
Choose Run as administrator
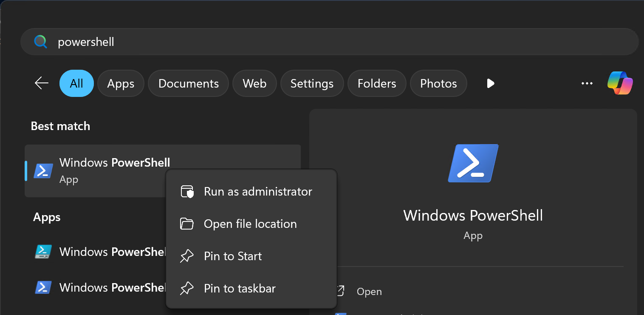point(251,192)
